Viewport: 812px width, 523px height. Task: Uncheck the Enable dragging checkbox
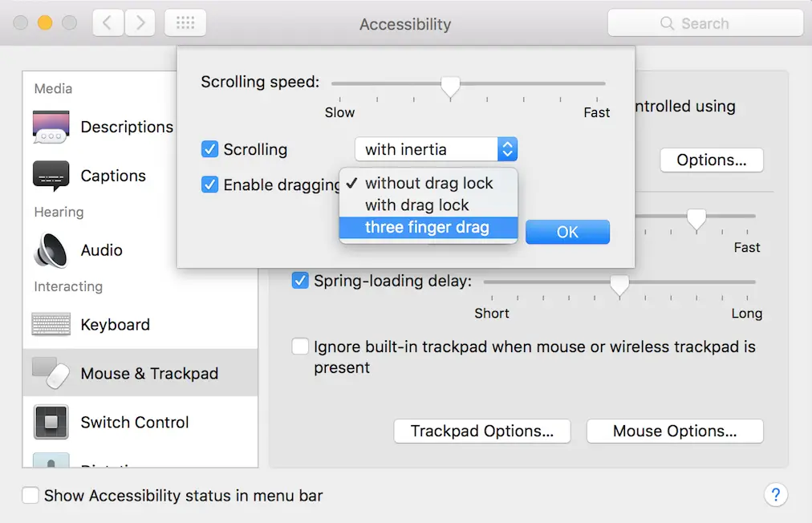[209, 184]
